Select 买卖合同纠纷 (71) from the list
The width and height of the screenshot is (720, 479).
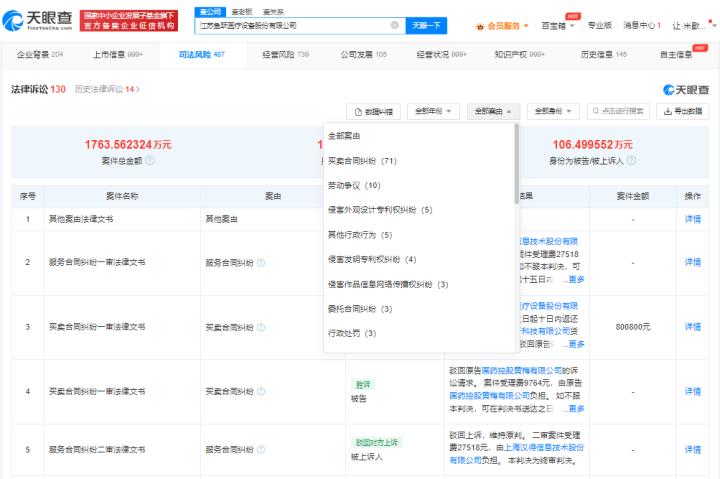point(362,160)
